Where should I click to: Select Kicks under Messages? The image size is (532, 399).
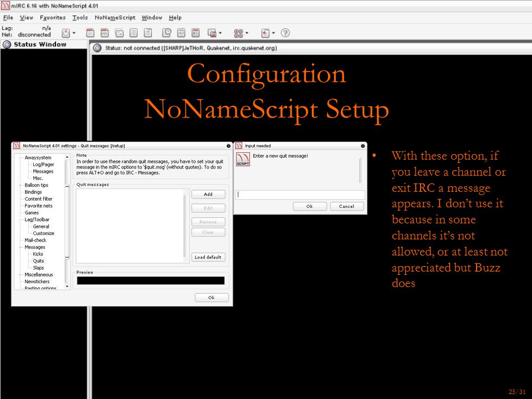tap(38, 254)
